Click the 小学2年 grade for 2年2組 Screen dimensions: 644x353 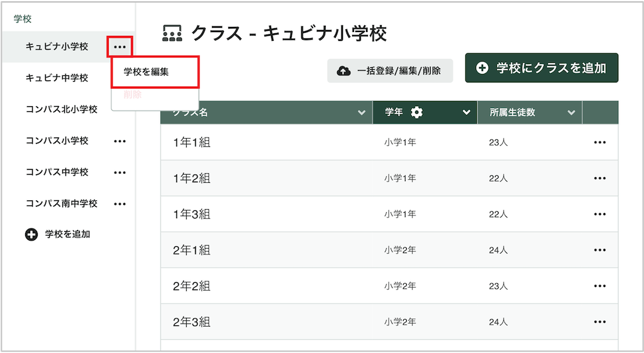(x=401, y=286)
